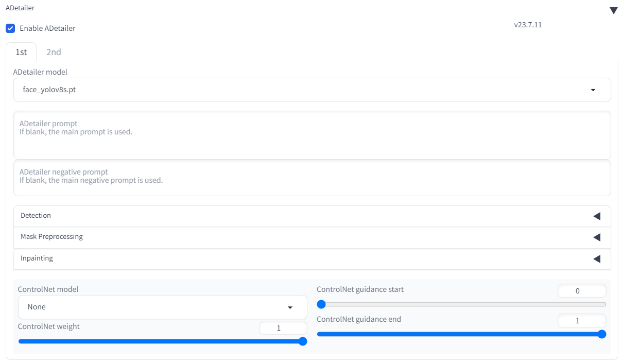Image resolution: width=623 pixels, height=364 pixels.
Task: Click the ControlNet guidance start slider handle
Action: [x=321, y=304]
